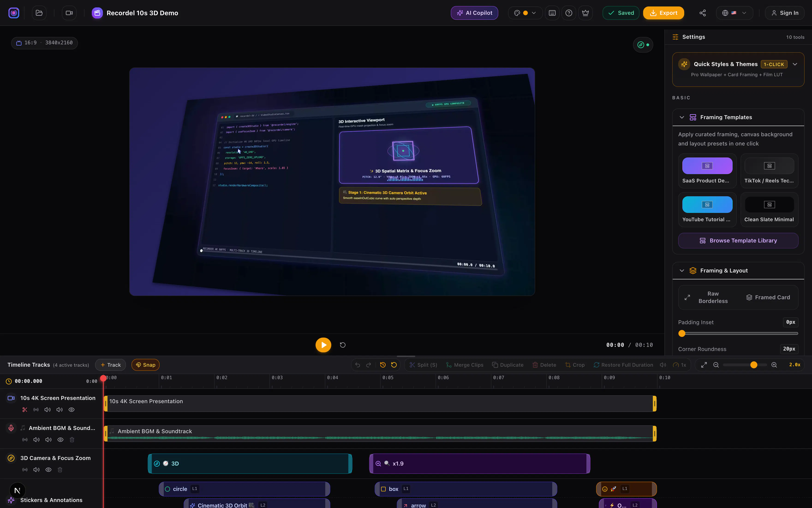Click the green compass indicator above preview
Screen dimensions: 812x508
[x=643, y=45]
